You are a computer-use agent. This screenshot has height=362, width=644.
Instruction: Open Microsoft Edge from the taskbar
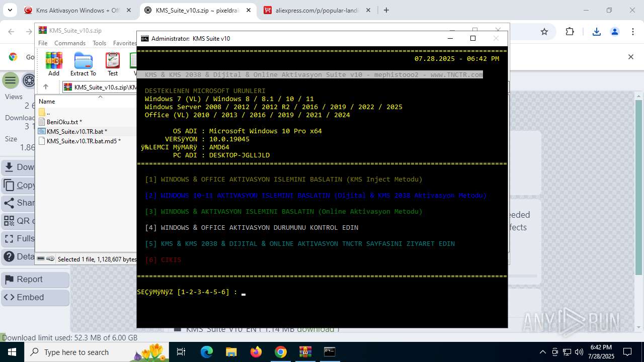[x=207, y=352]
